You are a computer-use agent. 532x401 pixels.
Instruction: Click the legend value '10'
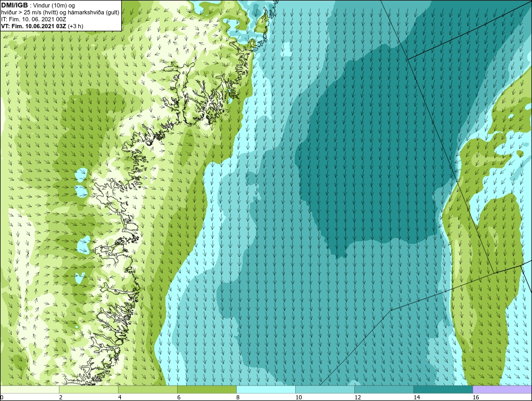coord(298,397)
